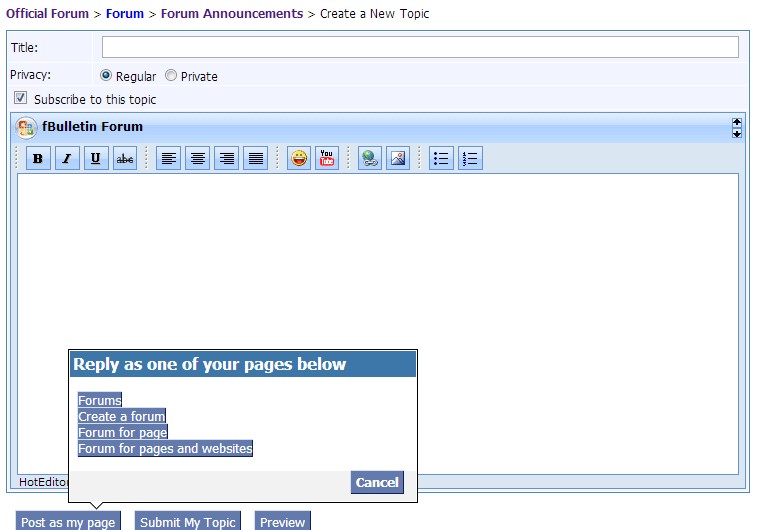Viewport: 777px width, 530px height.
Task: Select the Private privacy option
Action: tap(171, 76)
